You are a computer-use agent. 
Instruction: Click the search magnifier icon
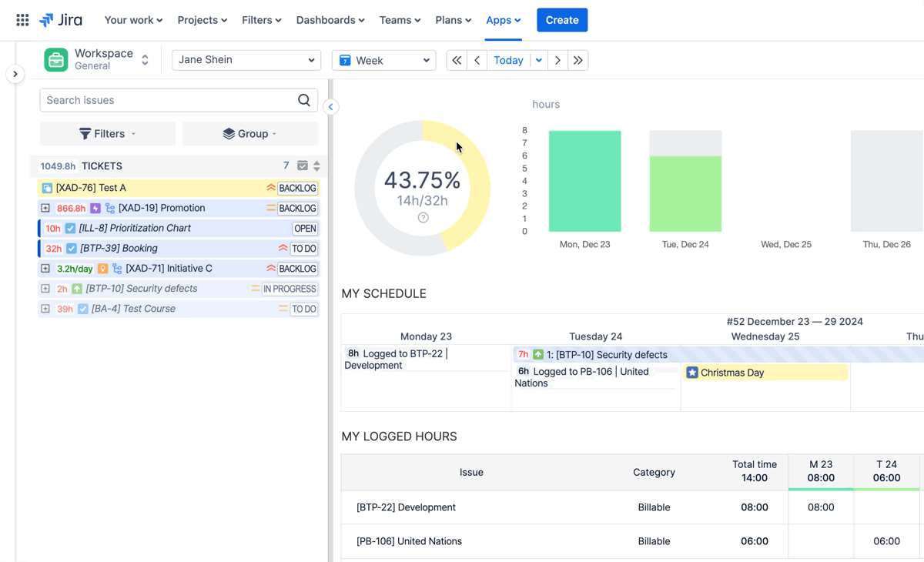[x=304, y=100]
